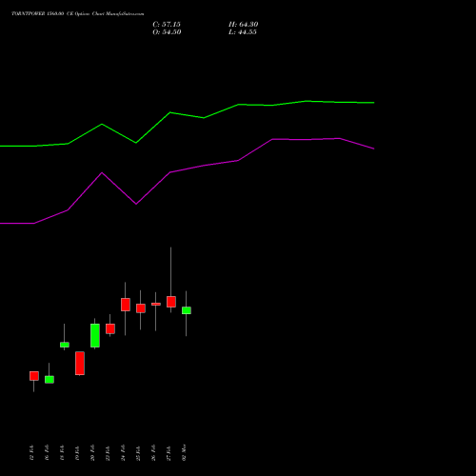Click the red candle above 25 Feb
The height and width of the screenshot is (476, 476).
[141, 308]
